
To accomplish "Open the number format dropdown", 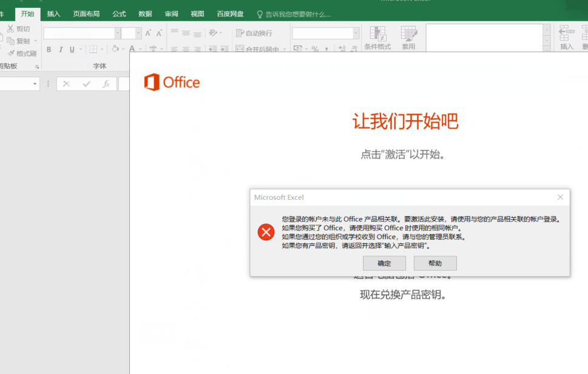I will coord(356,33).
